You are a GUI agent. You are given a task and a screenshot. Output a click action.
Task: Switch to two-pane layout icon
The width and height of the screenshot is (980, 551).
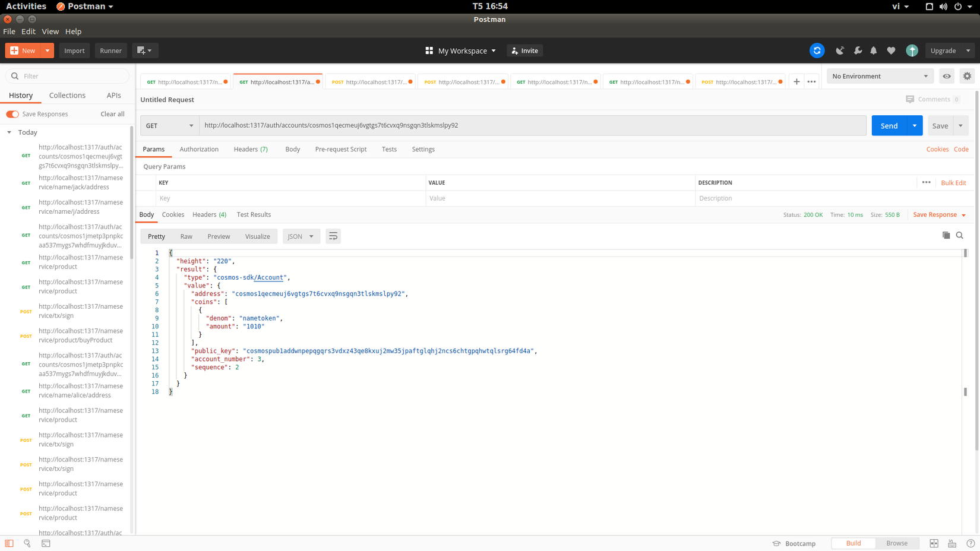934,543
